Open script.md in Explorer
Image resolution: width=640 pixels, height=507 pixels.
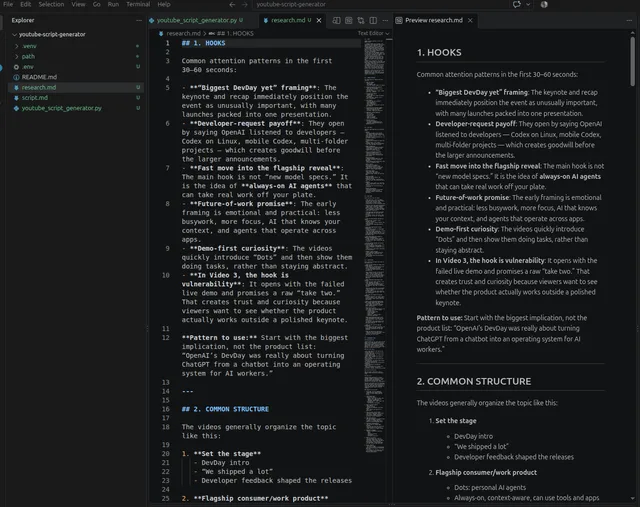click(76, 98)
